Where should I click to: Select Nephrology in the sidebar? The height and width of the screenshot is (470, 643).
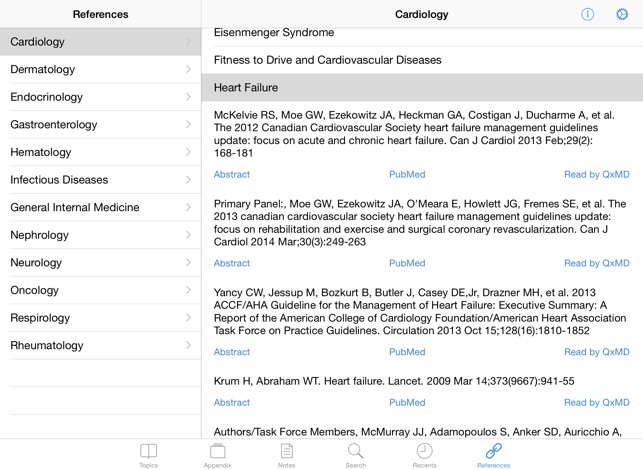point(39,235)
